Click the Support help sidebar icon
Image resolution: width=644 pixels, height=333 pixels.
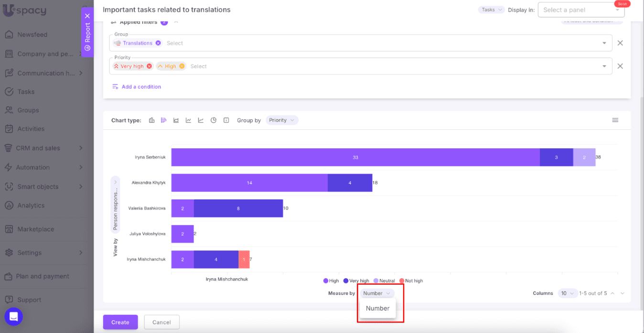click(9, 300)
